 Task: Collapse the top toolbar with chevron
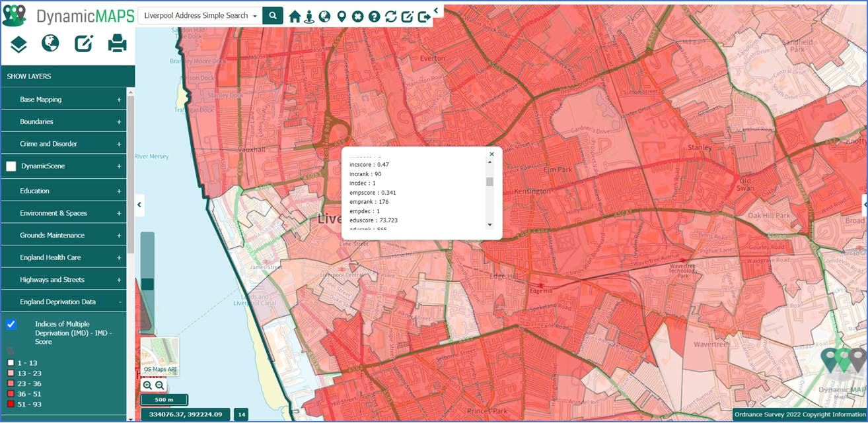(437, 11)
